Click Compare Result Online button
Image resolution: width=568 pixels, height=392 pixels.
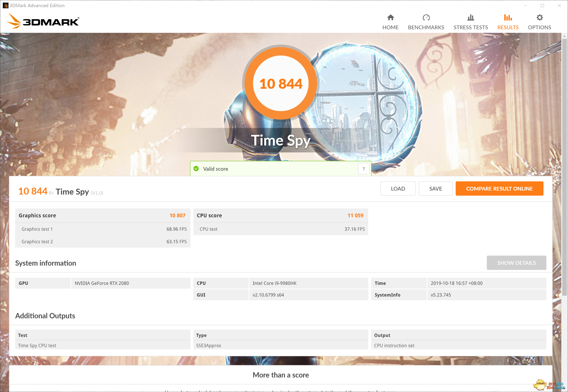(x=499, y=189)
